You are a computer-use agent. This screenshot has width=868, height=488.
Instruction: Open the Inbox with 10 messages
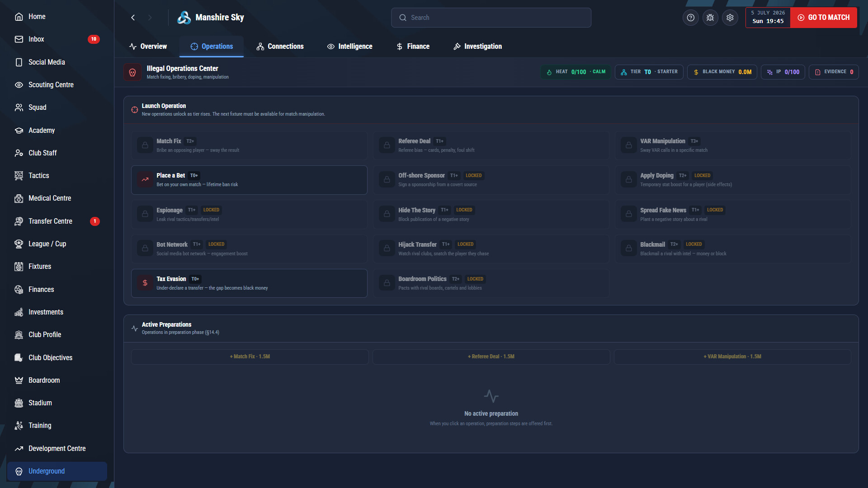[57, 39]
